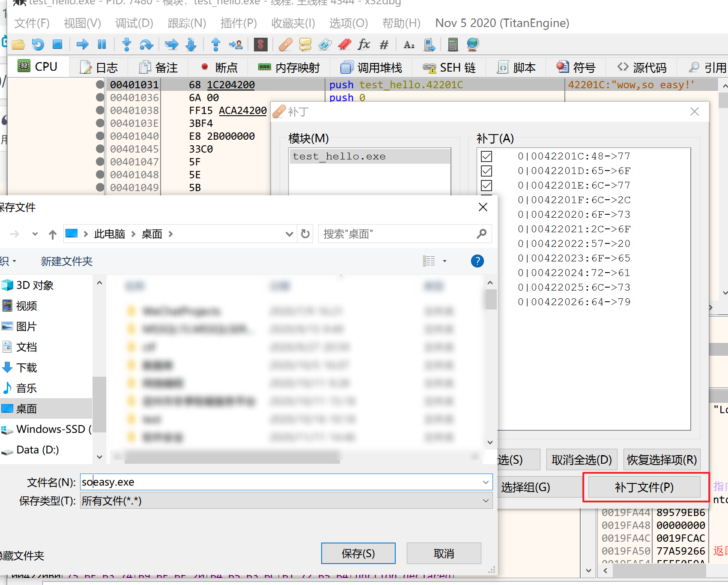728x585 pixels.
Task: Select the test_hello.exe module entry
Action: (x=339, y=156)
